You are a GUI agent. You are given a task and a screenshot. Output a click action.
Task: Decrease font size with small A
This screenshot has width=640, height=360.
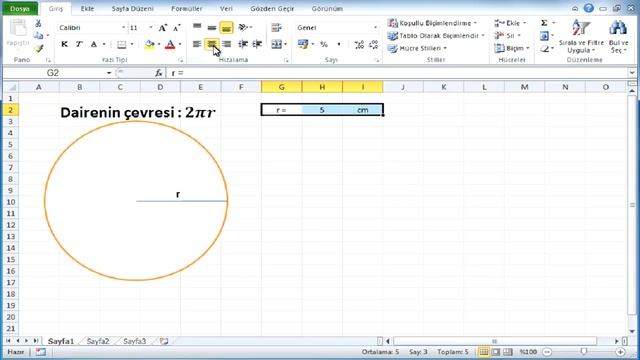coord(176,28)
